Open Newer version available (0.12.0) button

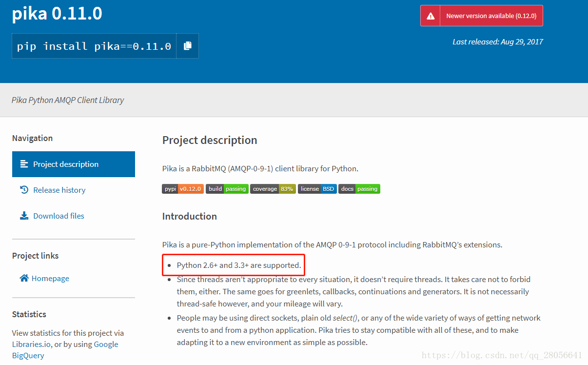[482, 16]
